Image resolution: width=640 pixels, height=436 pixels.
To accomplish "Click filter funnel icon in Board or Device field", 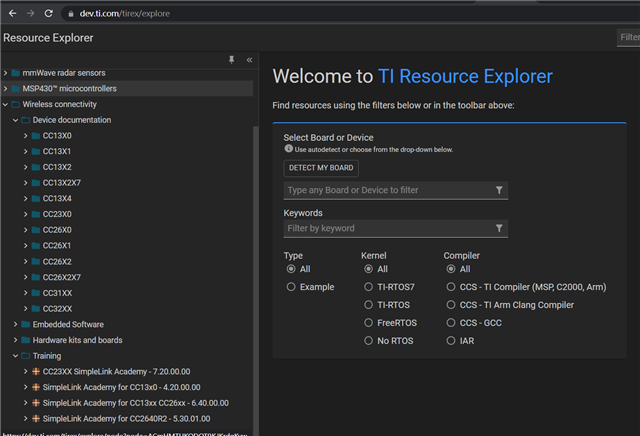I will (x=499, y=190).
